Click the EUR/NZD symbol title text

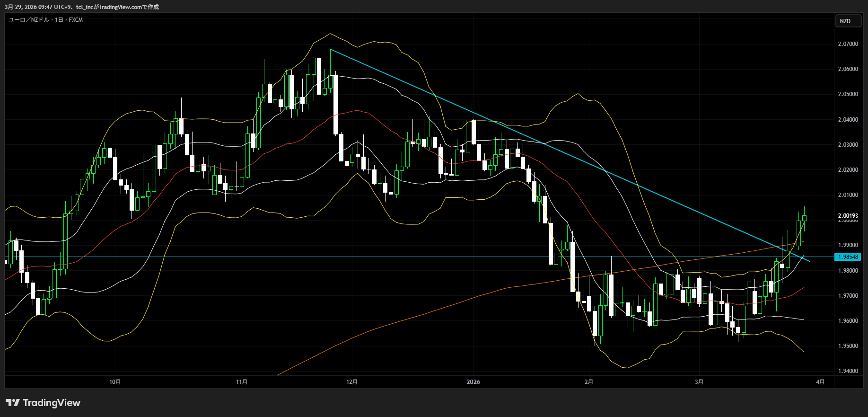[x=46, y=20]
